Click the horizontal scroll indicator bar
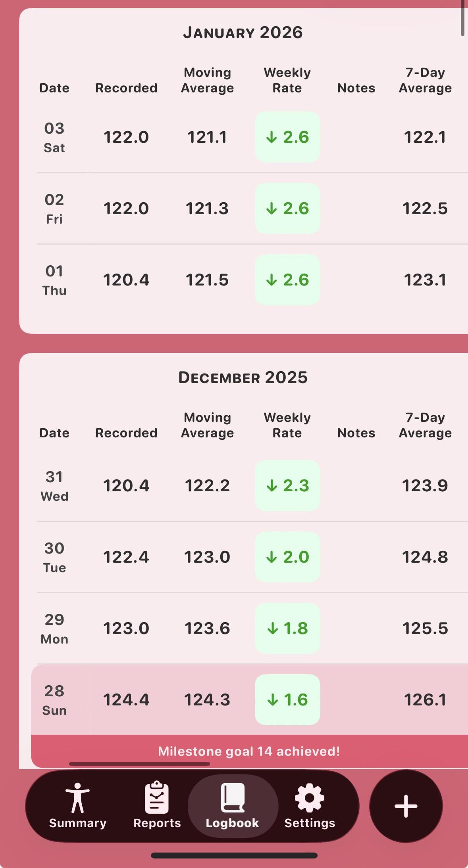Viewport: 468px width, 868px height. point(139,764)
